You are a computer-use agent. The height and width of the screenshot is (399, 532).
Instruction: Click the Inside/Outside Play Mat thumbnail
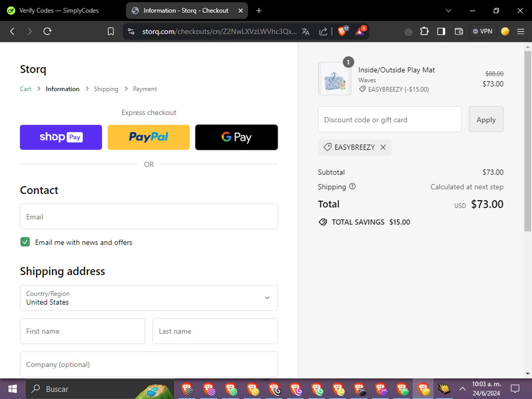[x=335, y=79]
